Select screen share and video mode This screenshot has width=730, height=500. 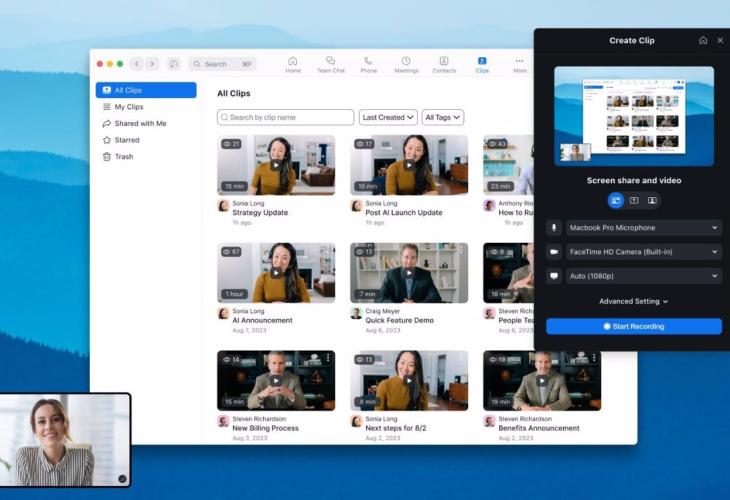616,200
